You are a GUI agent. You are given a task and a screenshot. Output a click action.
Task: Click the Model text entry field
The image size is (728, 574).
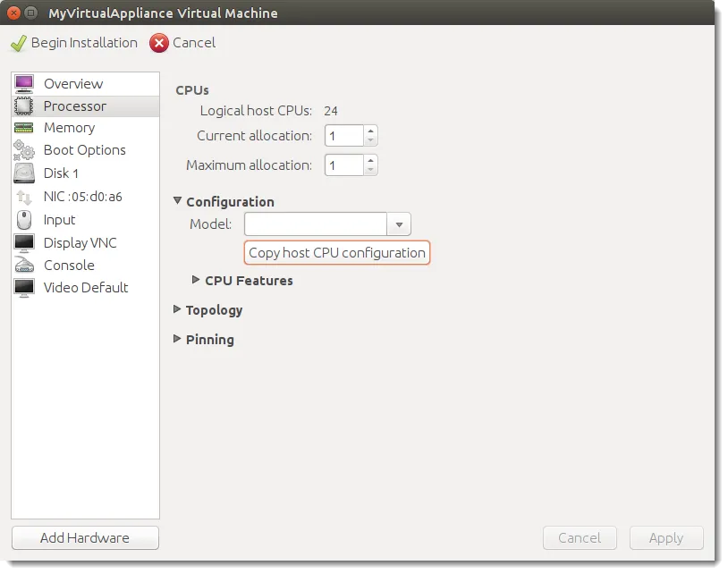pyautogui.click(x=316, y=224)
